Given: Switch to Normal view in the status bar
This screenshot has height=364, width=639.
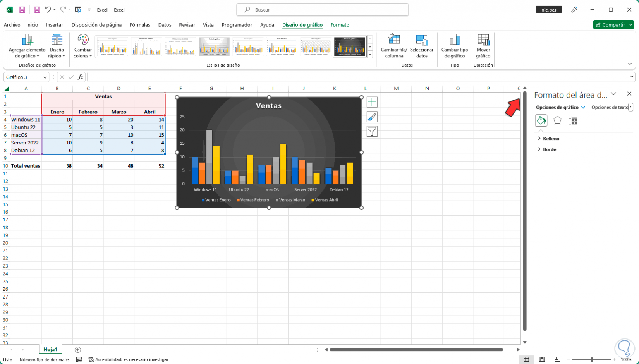Looking at the screenshot, I should pos(526,359).
